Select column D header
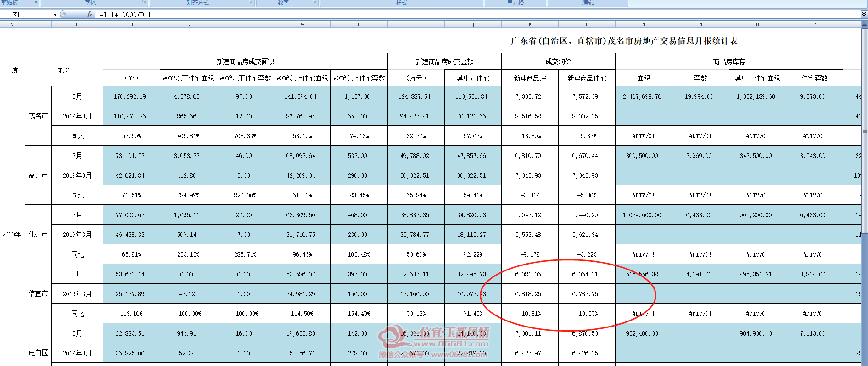Viewport: 868px width, 366px height. (132, 24)
